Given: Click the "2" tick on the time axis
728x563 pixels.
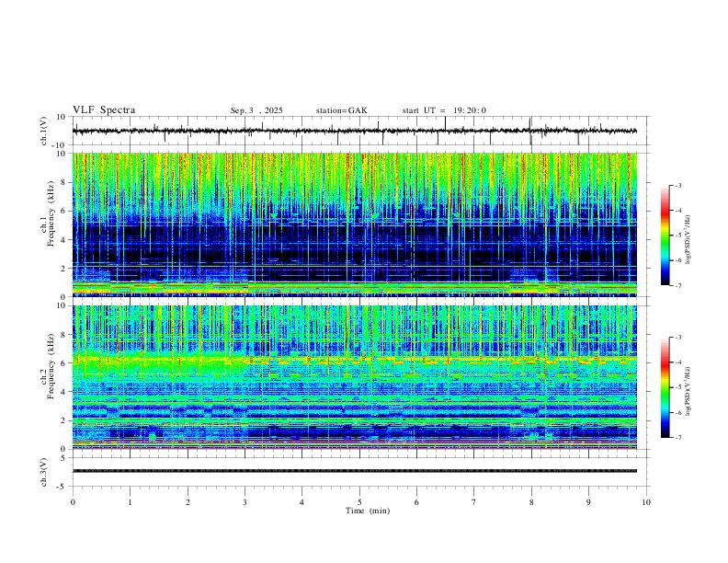Looking at the screenshot, I should tap(188, 502).
